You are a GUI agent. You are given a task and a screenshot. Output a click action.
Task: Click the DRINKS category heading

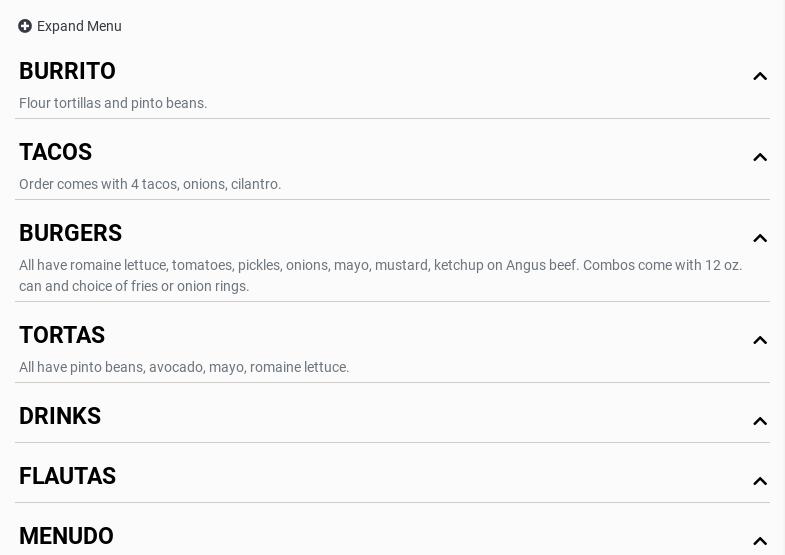(x=60, y=416)
